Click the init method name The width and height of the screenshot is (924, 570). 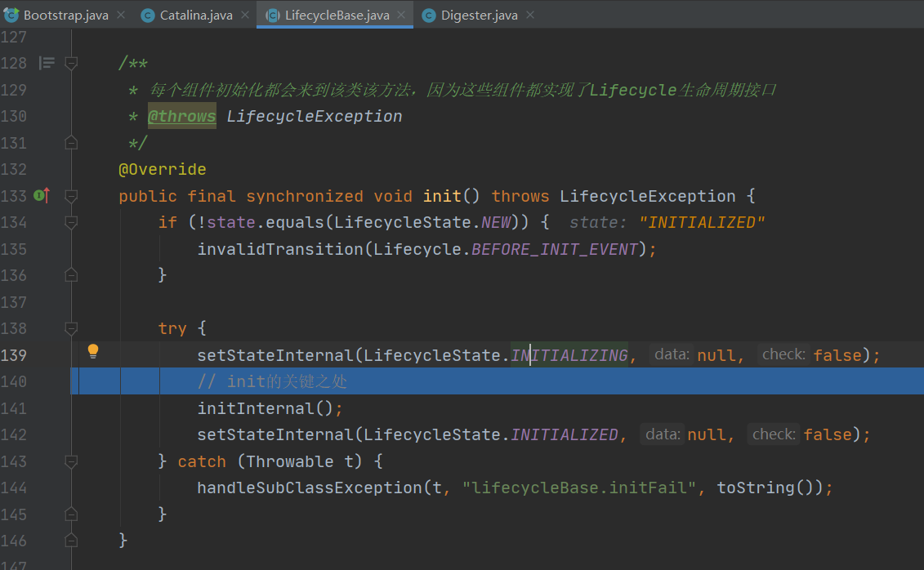click(442, 196)
